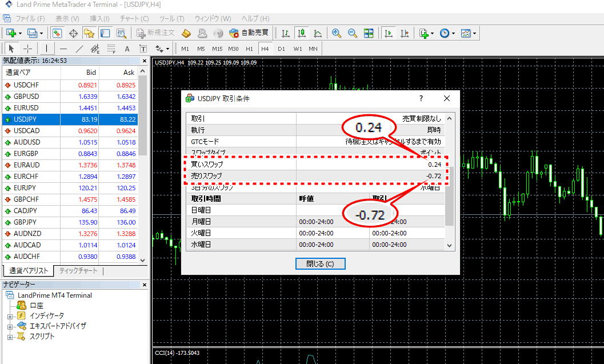Switch to M5 timeframe
This screenshot has height=364, width=604.
(201, 49)
